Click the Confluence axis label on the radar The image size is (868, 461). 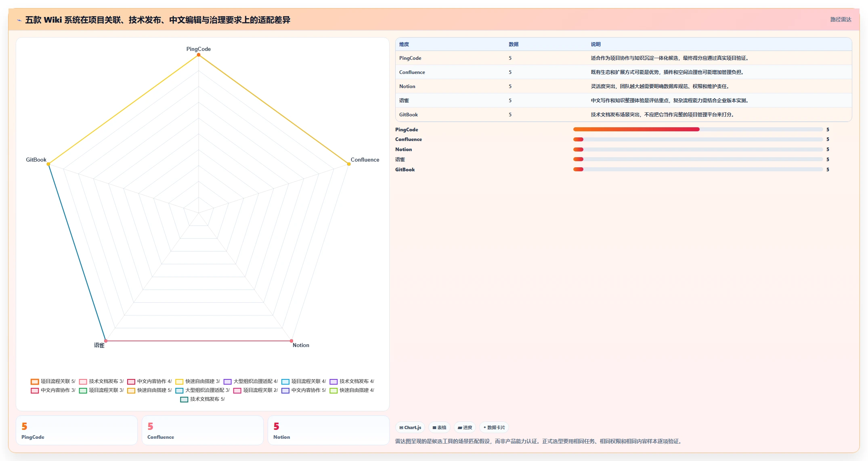(365, 160)
